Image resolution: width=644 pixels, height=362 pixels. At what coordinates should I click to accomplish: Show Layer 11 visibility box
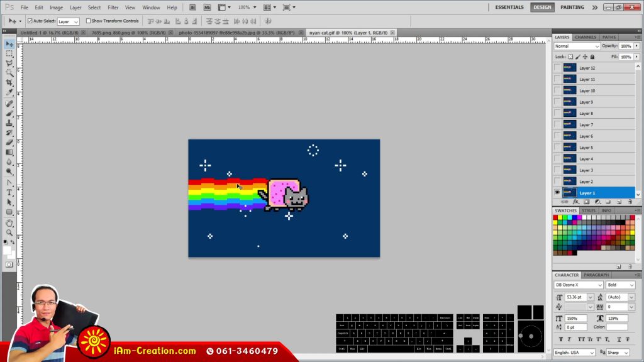point(557,79)
